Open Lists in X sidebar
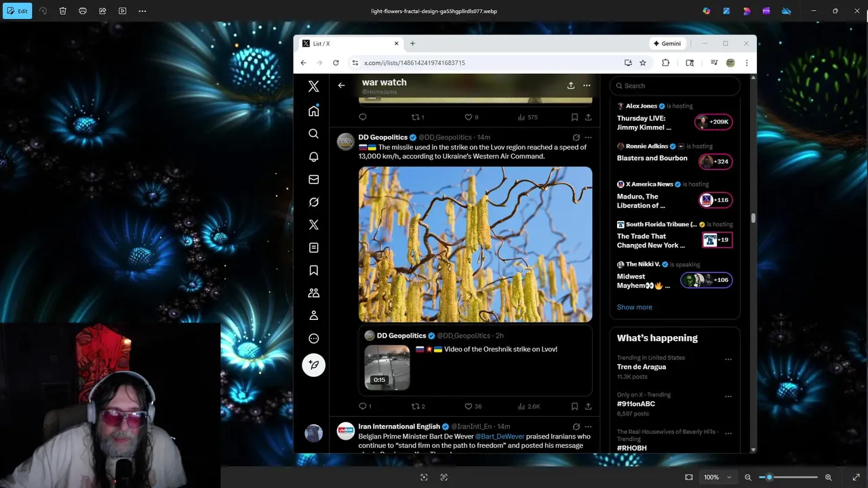The image size is (868, 488). (x=313, y=247)
